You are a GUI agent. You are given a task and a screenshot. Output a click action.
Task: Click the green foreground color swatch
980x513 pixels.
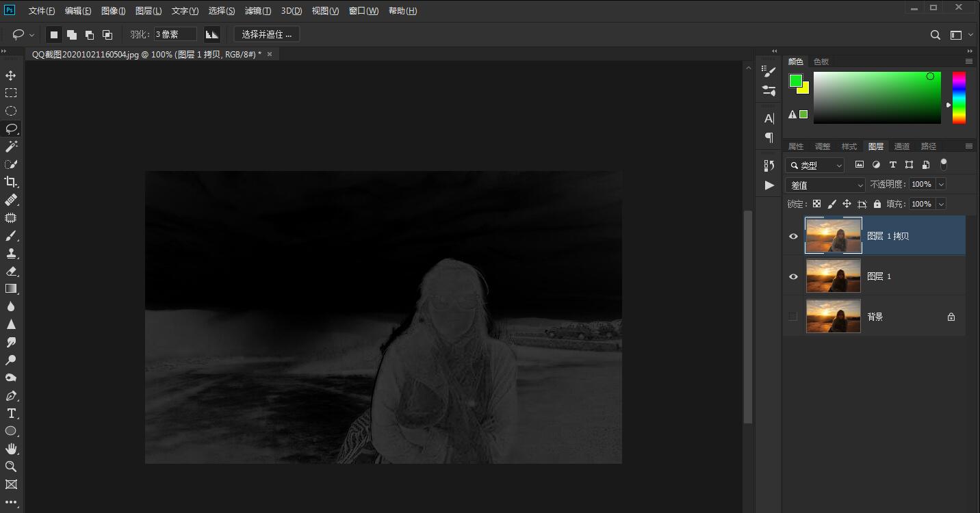tap(795, 81)
